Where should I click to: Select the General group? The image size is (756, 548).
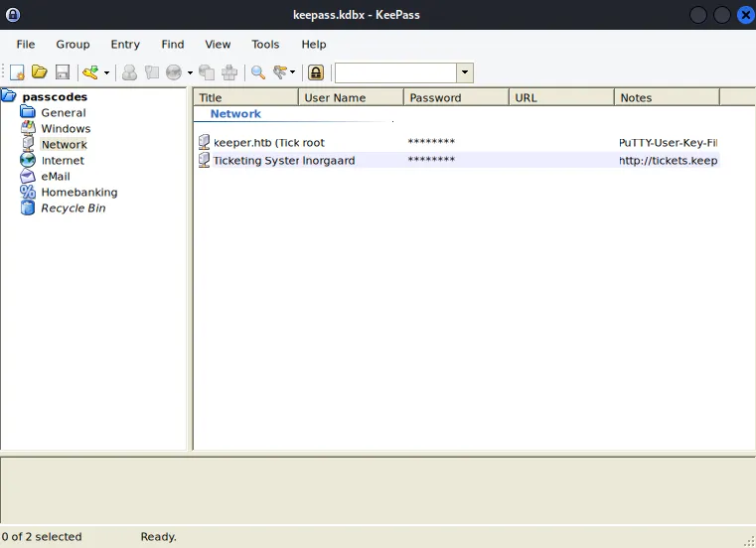[64, 113]
